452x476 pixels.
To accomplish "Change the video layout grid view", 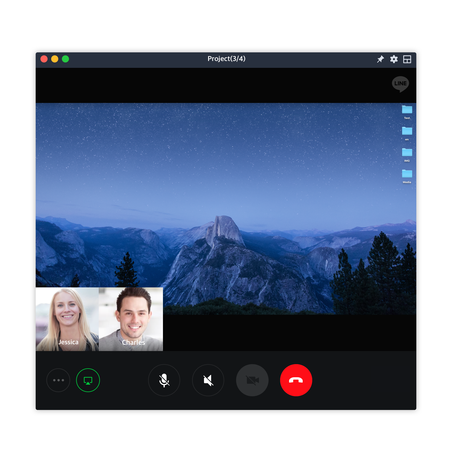I will coord(407,59).
